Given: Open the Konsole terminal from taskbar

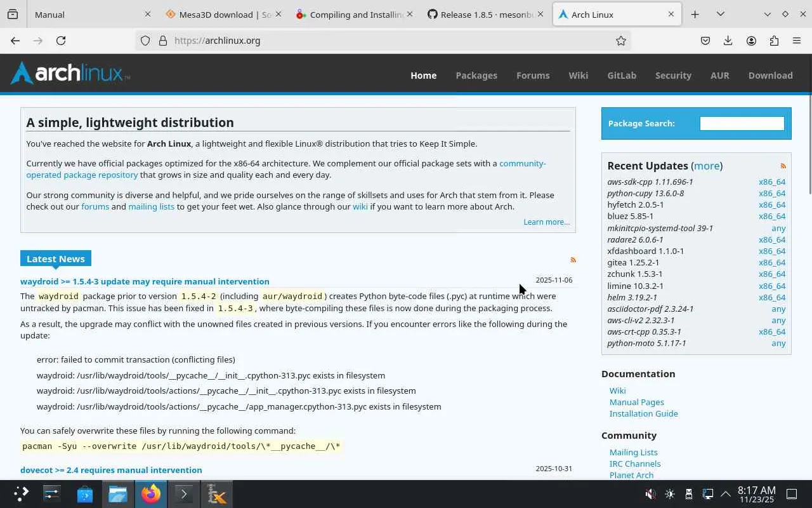Looking at the screenshot, I should coord(184,493).
